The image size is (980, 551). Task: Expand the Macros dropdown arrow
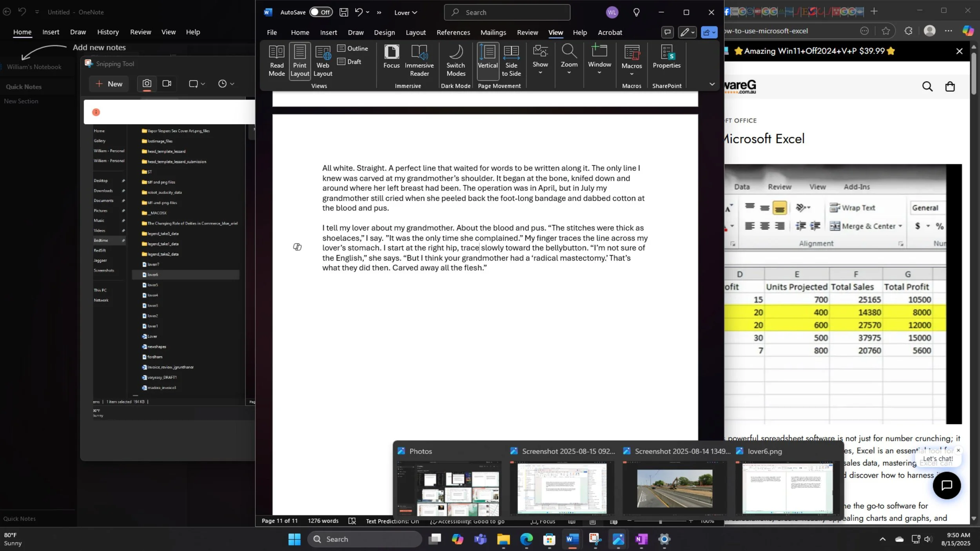point(632,74)
